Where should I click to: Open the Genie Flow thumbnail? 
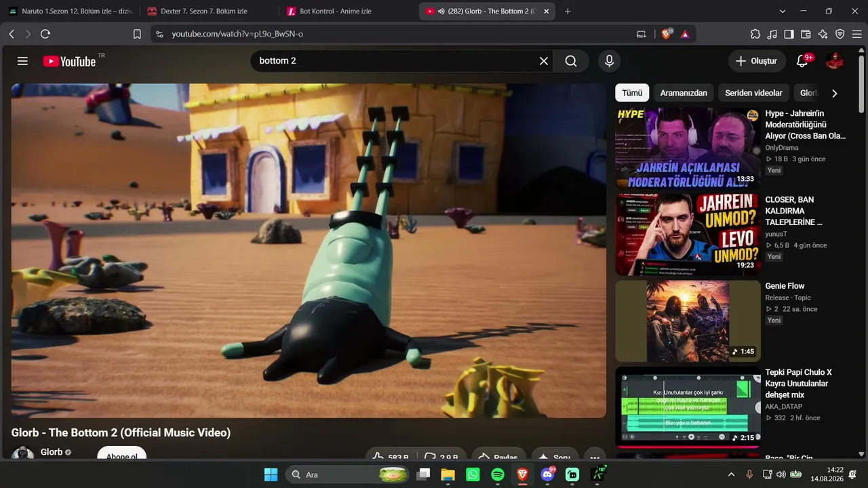(688, 321)
